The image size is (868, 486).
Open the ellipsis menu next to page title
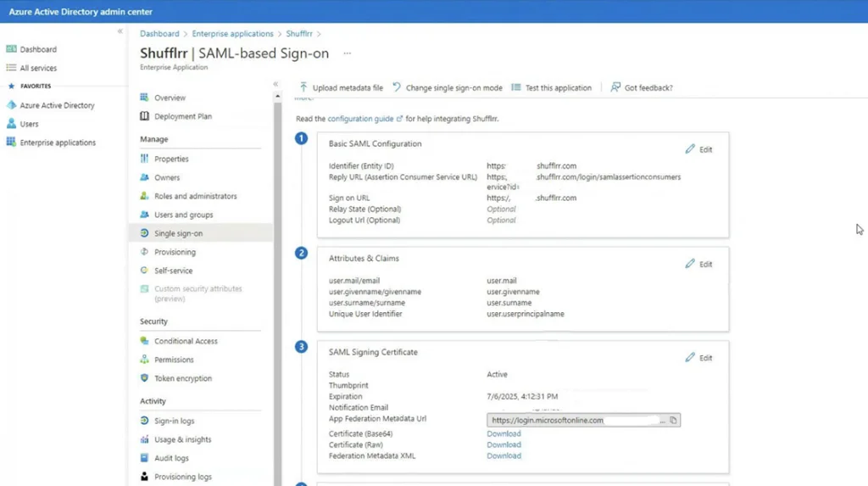(x=347, y=53)
